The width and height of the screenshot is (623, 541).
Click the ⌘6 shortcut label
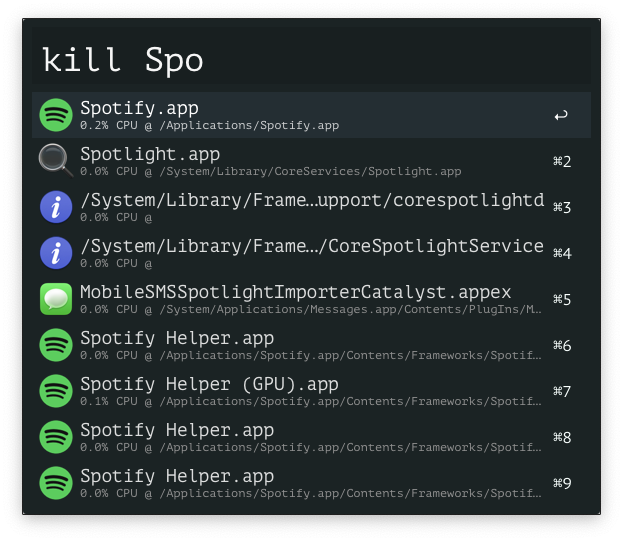[562, 345]
